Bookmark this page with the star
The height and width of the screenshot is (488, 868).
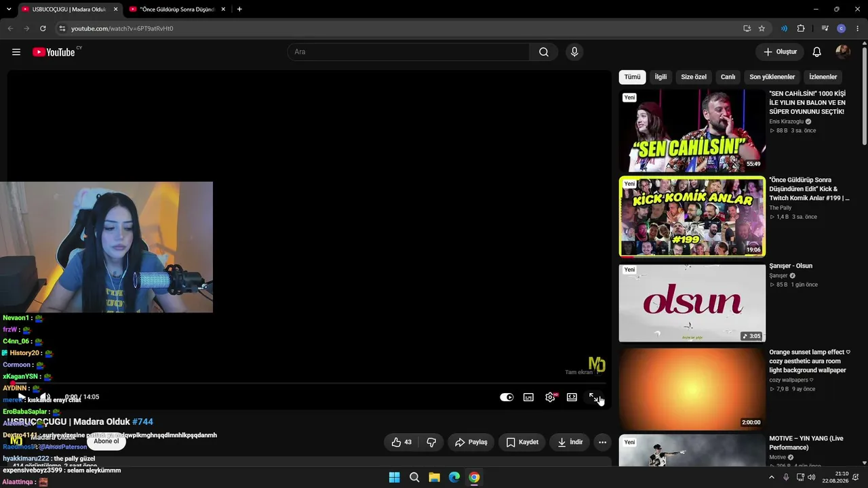[762, 28]
